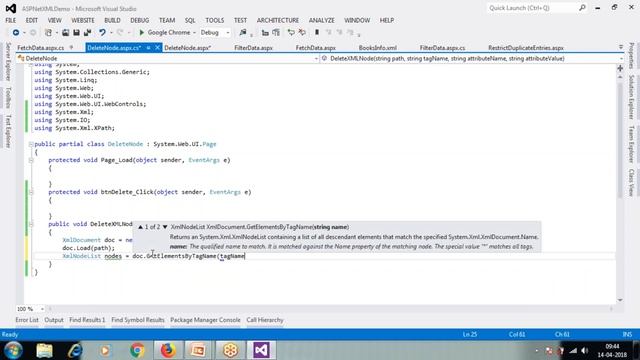Open the DeleteNode class navigation dropdown
This screenshot has width=640, height=360.
click(x=316, y=59)
